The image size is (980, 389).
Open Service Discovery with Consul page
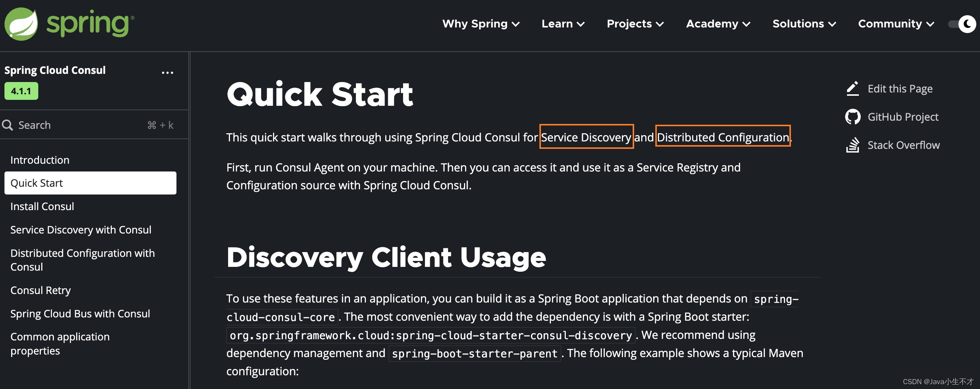tap(81, 230)
